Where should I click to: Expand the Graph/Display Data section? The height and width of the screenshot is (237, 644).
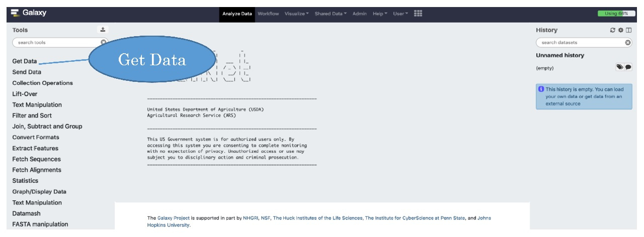point(39,192)
